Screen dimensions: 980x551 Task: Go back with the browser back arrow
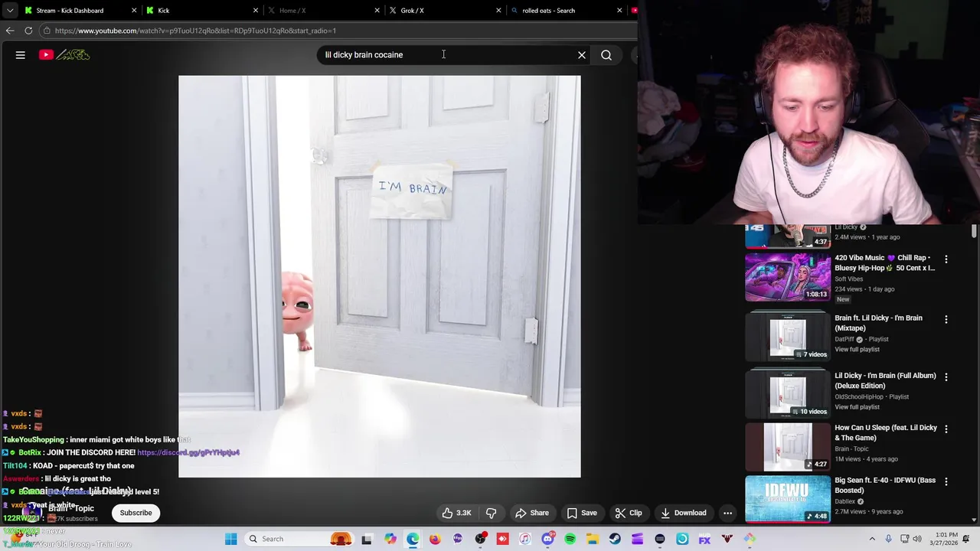click(10, 31)
